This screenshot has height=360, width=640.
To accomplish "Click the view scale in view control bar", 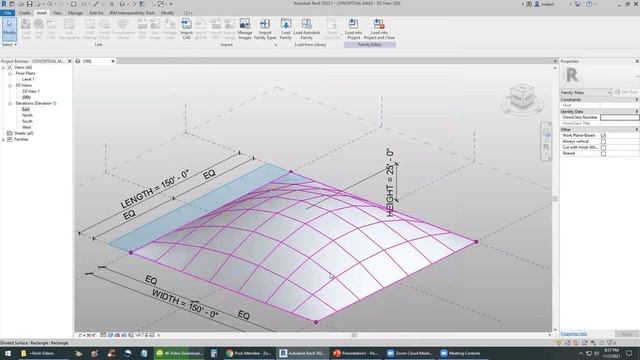I will point(87,336).
